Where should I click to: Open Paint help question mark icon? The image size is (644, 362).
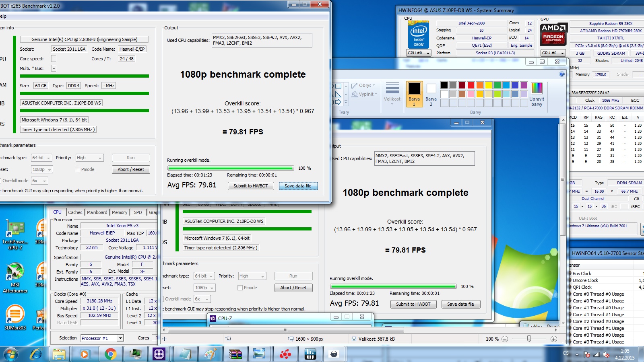pyautogui.click(x=562, y=74)
